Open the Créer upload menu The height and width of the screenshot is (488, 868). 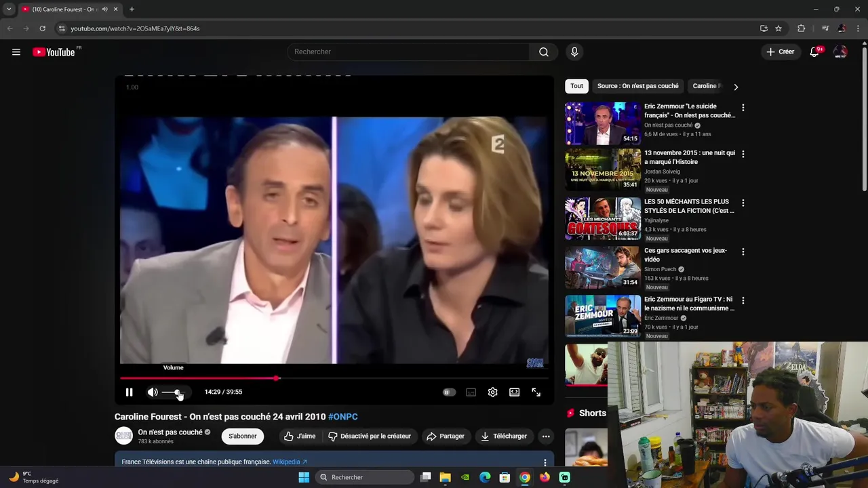[780, 52]
